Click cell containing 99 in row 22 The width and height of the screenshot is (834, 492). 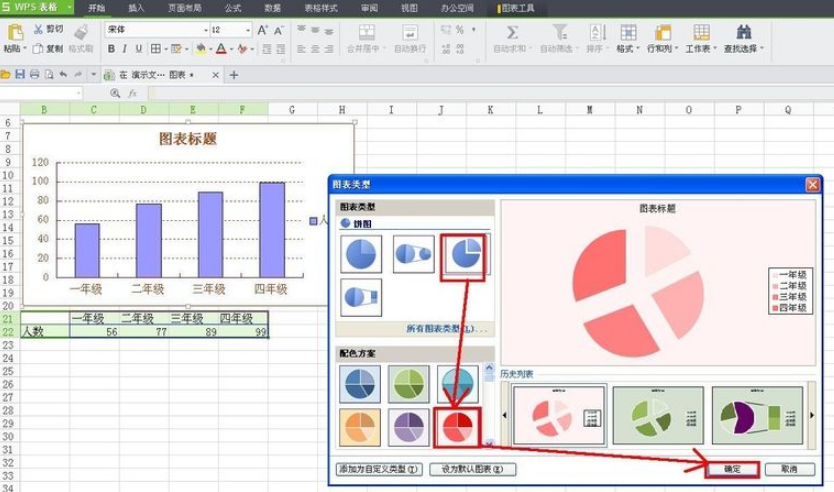point(243,332)
